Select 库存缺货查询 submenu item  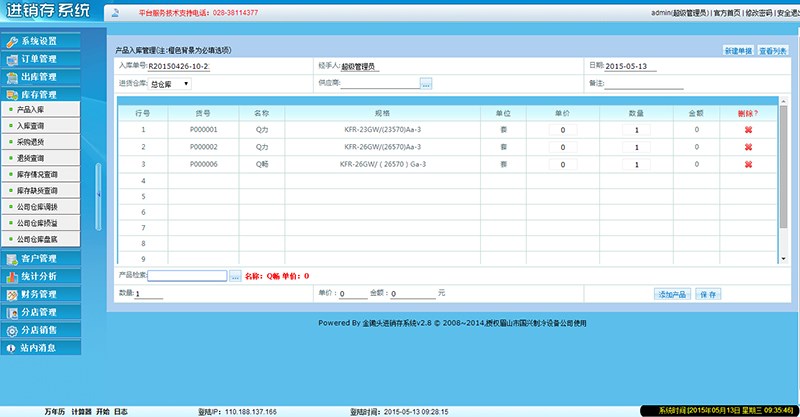coord(40,190)
